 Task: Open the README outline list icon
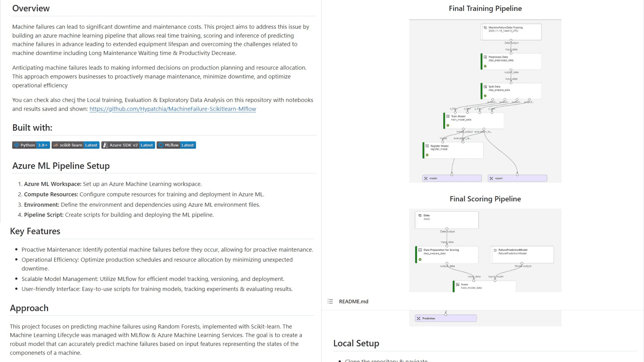330,301
